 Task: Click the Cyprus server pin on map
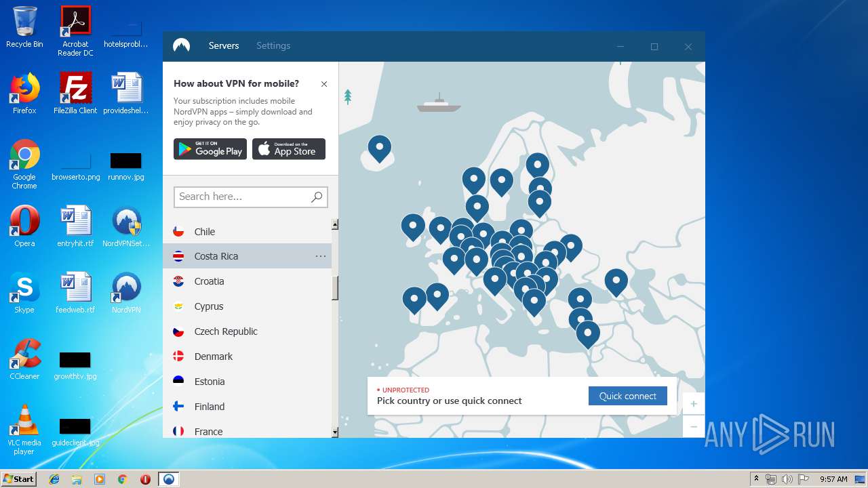pyautogui.click(x=588, y=333)
